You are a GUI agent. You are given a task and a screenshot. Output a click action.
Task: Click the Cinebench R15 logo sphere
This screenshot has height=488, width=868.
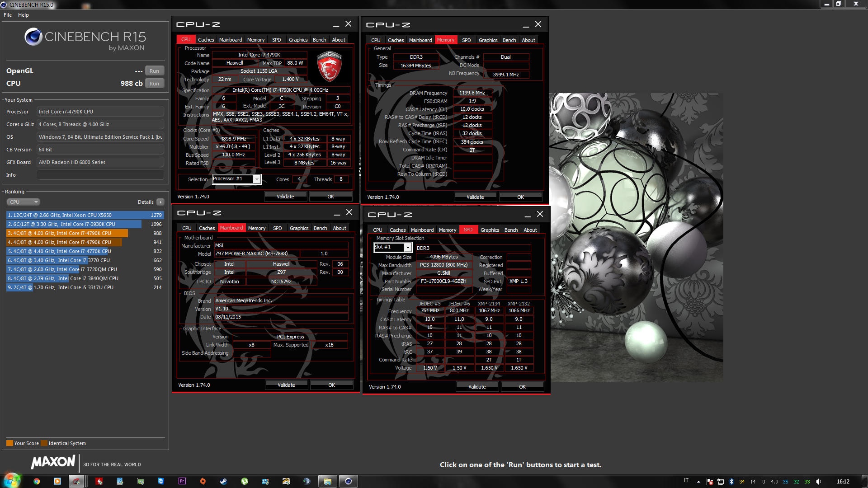tap(33, 37)
